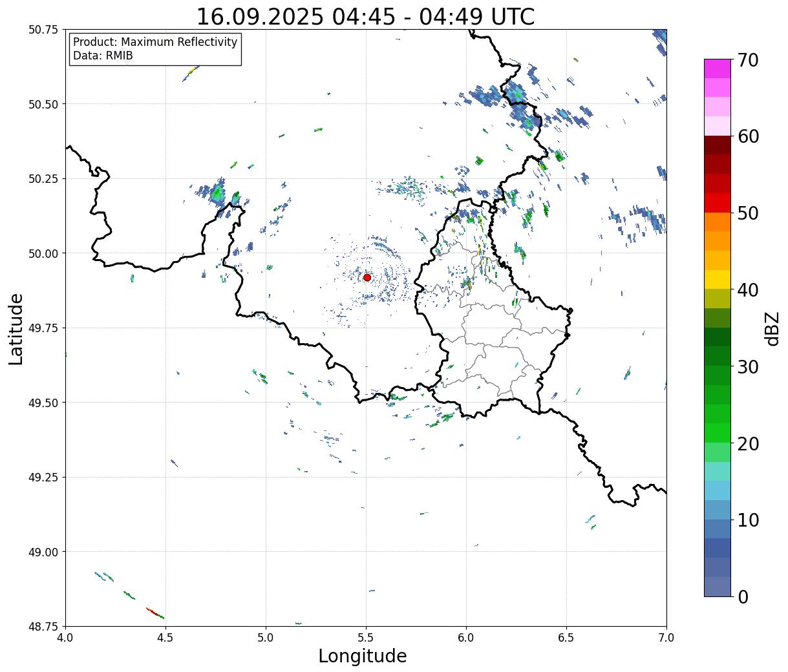
Task: Click the yellow swatch just above 40
Action: [x=718, y=279]
